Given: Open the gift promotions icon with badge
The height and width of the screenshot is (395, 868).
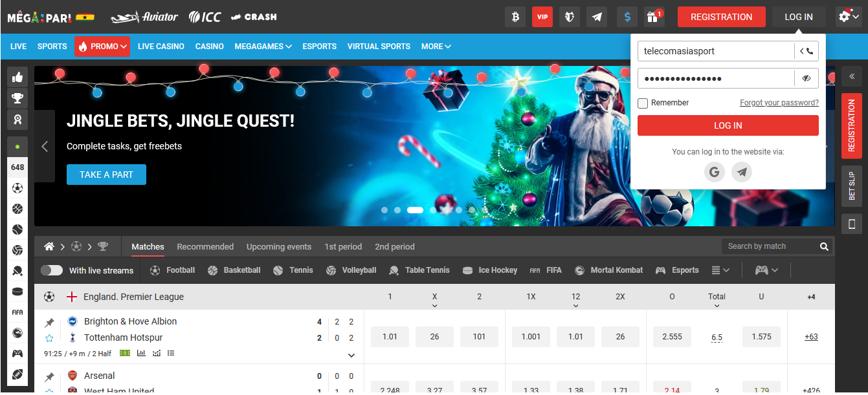Looking at the screenshot, I should (653, 16).
